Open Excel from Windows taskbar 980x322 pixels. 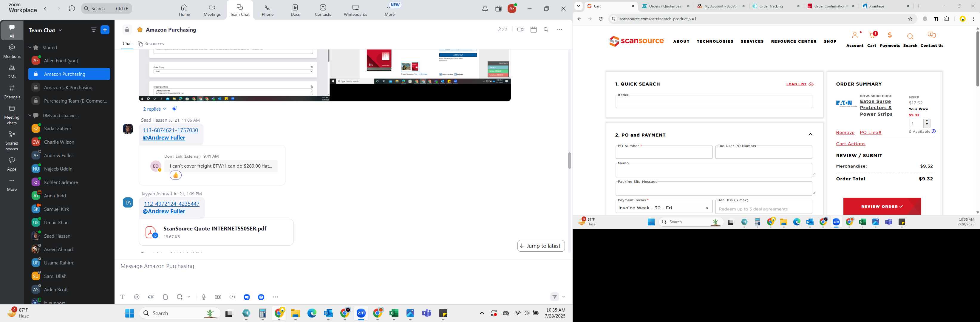pos(394,313)
